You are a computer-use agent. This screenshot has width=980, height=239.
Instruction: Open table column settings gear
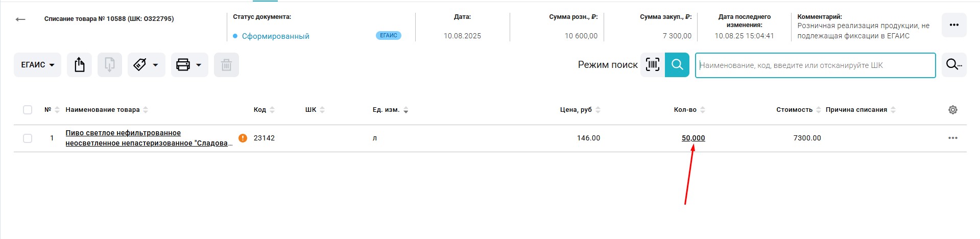(952, 110)
